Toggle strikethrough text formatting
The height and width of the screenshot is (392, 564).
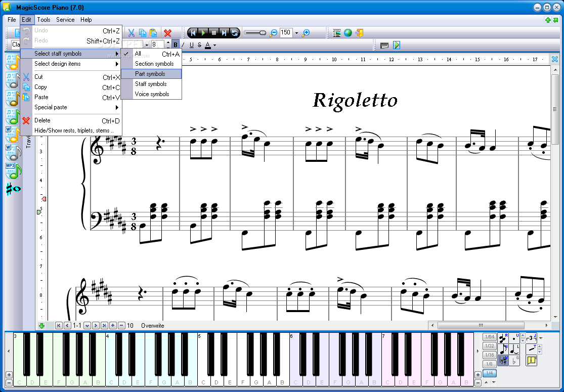tap(200, 45)
